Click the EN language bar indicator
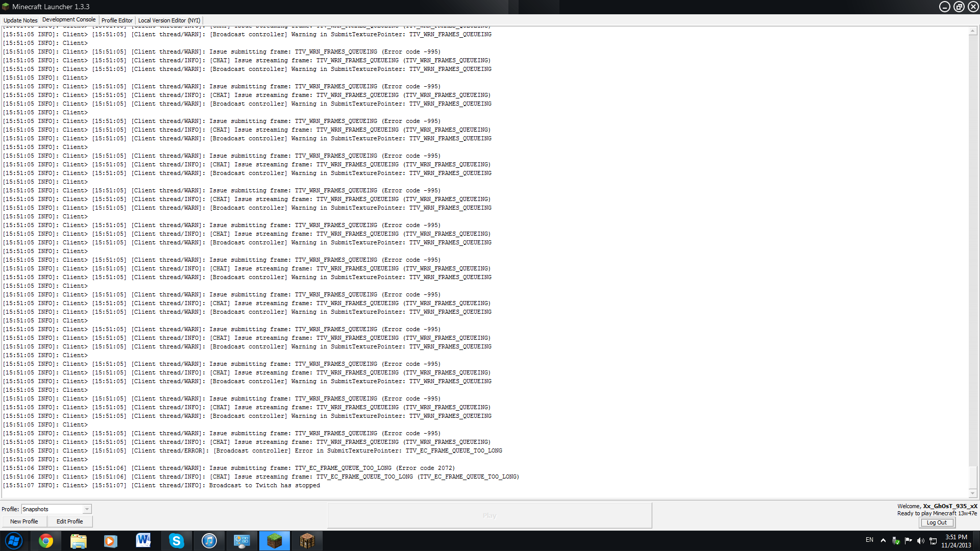The width and height of the screenshot is (980, 551). coord(869,540)
